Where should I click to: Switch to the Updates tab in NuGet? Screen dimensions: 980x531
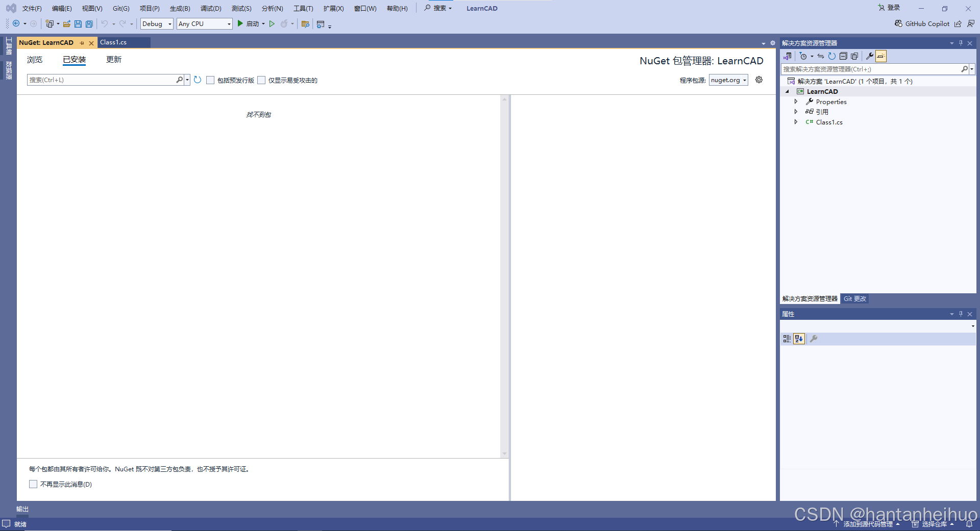114,60
